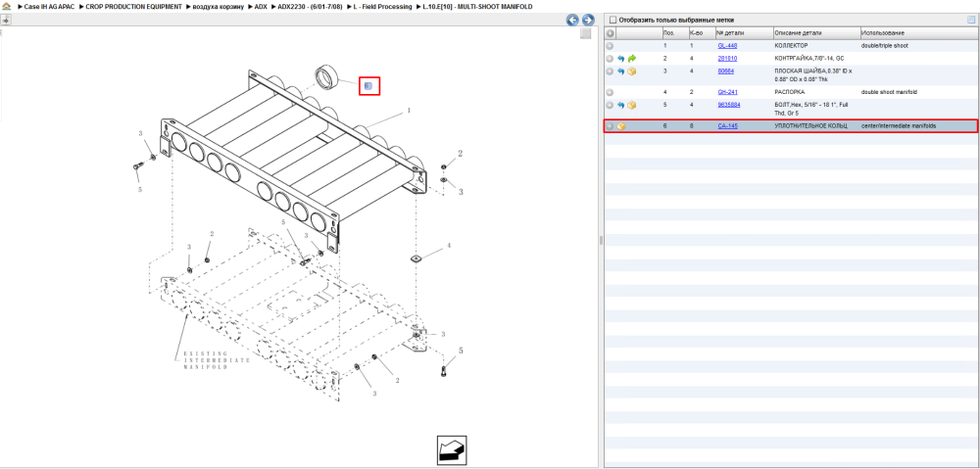Open the ADX2230 - (6/01-7/08) breadcrumb

click(x=310, y=6)
